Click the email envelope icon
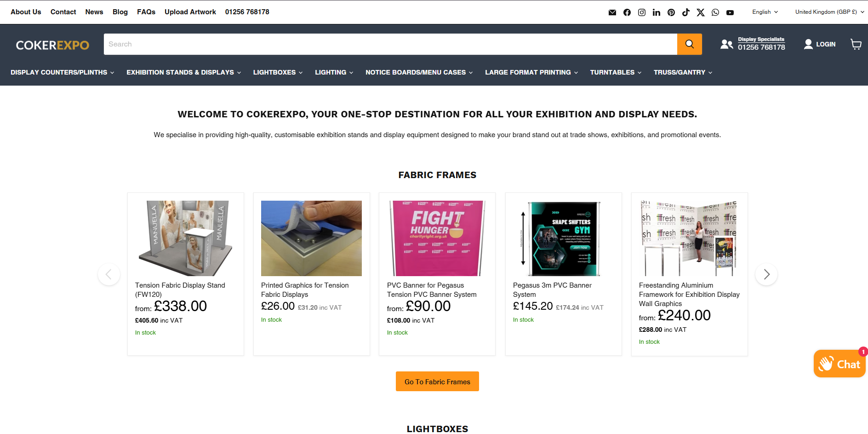 [x=612, y=12]
